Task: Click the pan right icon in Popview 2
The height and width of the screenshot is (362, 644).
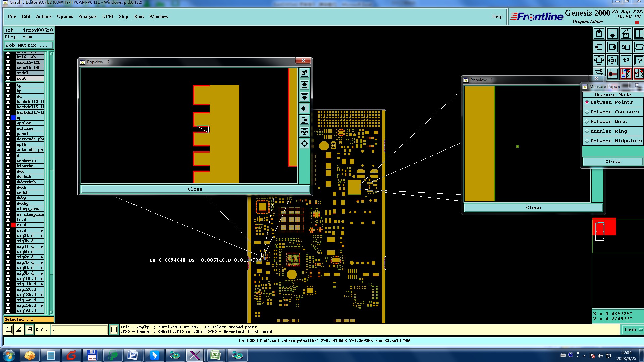Action: tap(304, 120)
